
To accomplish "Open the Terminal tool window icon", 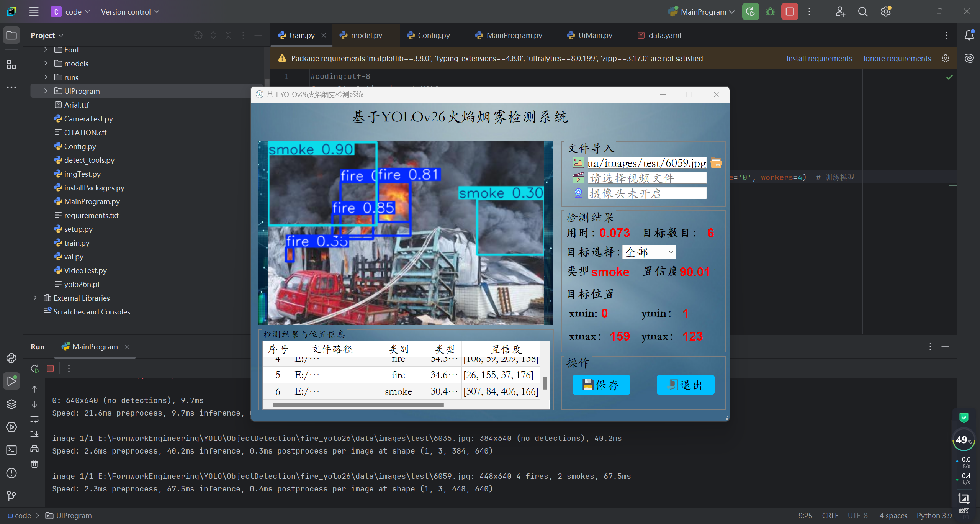I will tap(11, 450).
